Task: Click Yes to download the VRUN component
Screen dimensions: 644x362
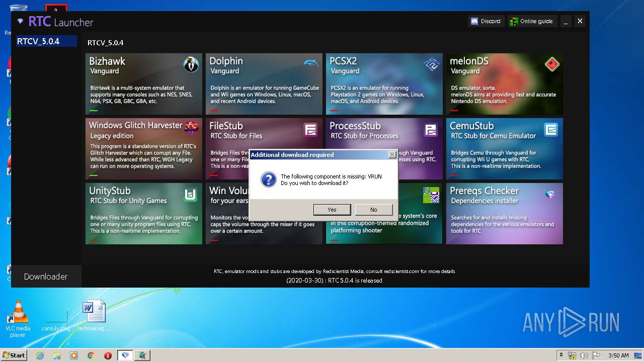Action: tap(332, 210)
